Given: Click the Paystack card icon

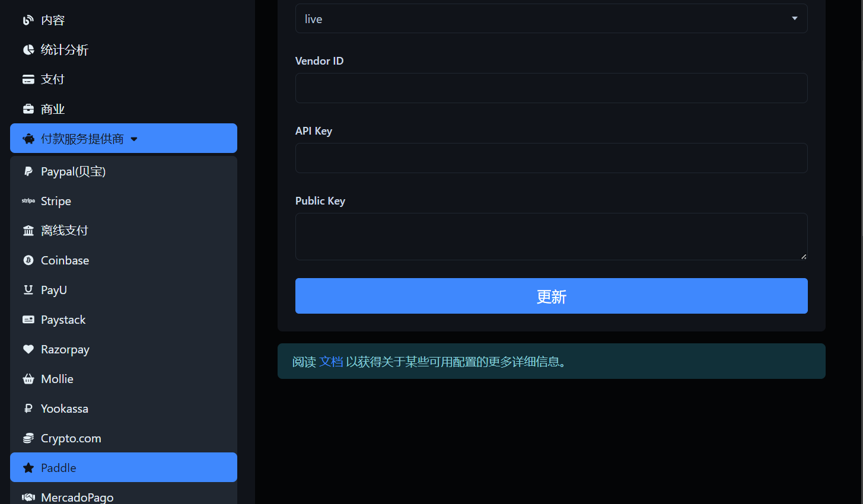Looking at the screenshot, I should 28,320.
